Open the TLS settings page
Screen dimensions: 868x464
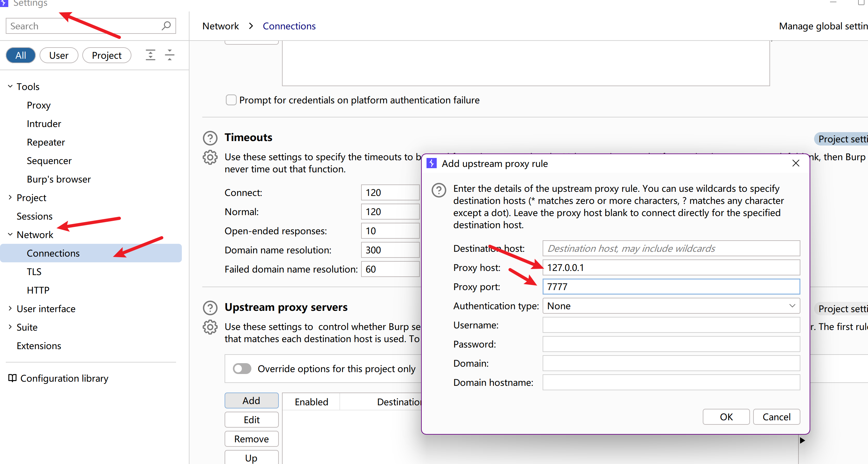click(x=34, y=272)
